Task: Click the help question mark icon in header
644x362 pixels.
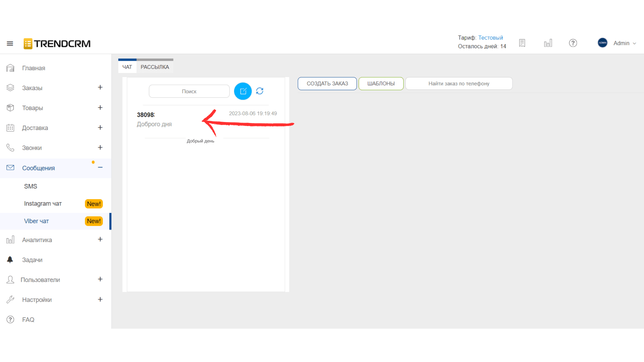Action: click(x=573, y=43)
